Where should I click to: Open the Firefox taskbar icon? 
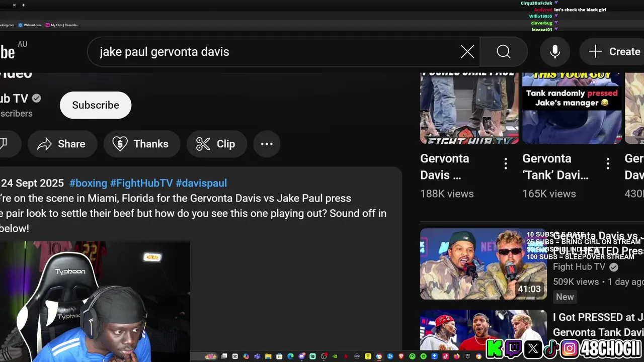456,356
